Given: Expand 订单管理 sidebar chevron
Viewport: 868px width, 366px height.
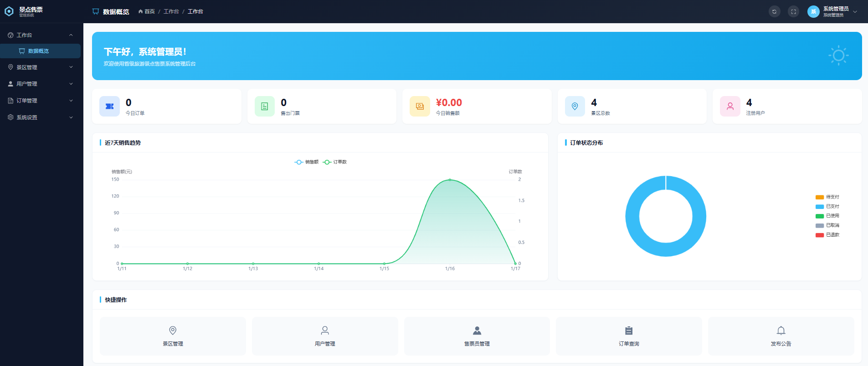Looking at the screenshot, I should click(x=71, y=101).
